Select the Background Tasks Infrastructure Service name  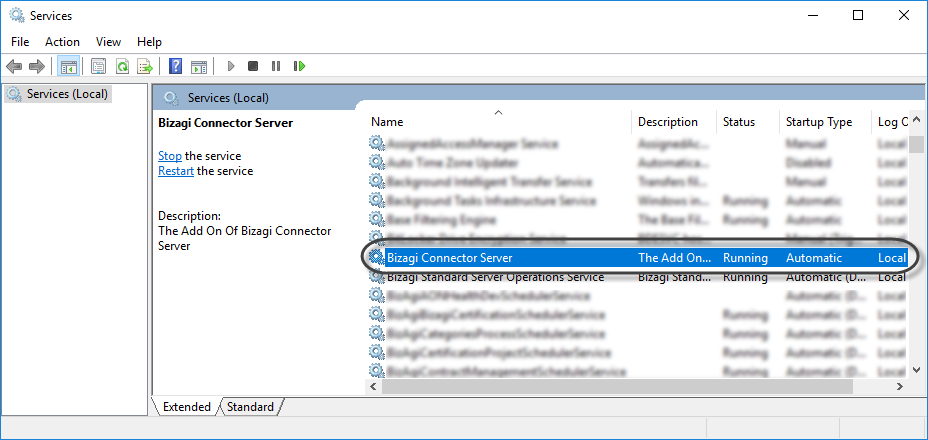[491, 200]
